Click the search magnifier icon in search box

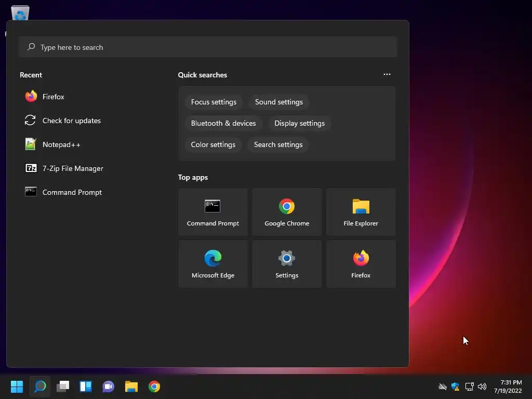(x=31, y=47)
